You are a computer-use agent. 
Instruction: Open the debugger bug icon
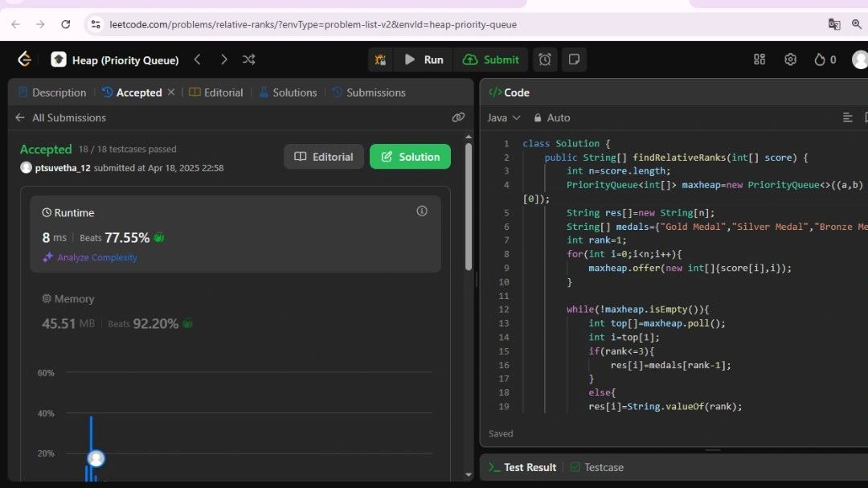tap(380, 59)
